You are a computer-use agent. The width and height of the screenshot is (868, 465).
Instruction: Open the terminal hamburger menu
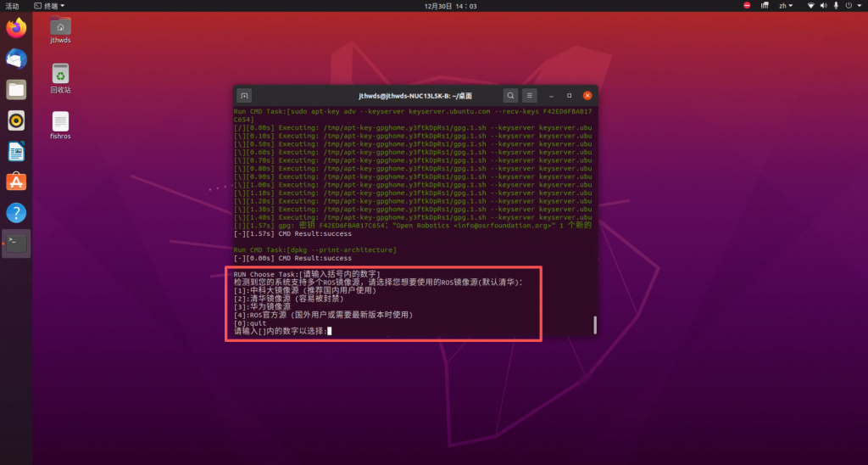click(x=530, y=96)
